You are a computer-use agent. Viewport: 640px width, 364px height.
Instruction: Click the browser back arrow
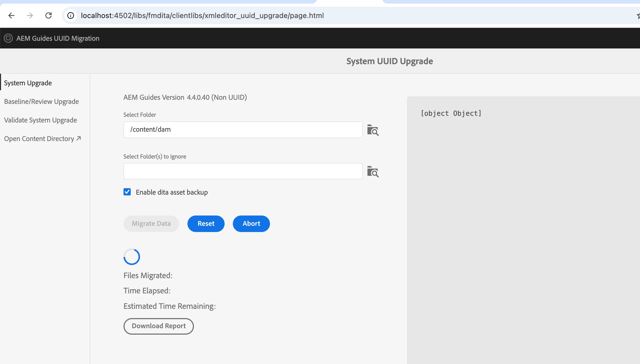click(11, 15)
